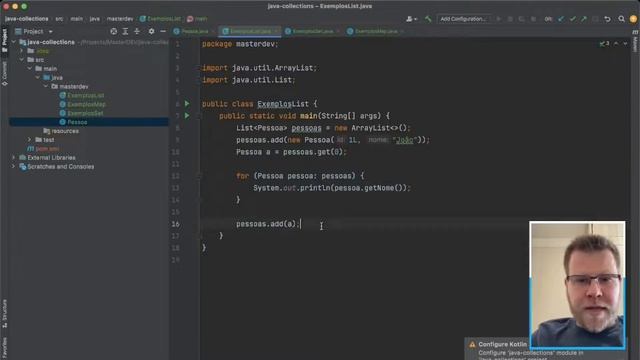
Task: Click the Git Commit green checkmark icon
Action: pos(573,19)
